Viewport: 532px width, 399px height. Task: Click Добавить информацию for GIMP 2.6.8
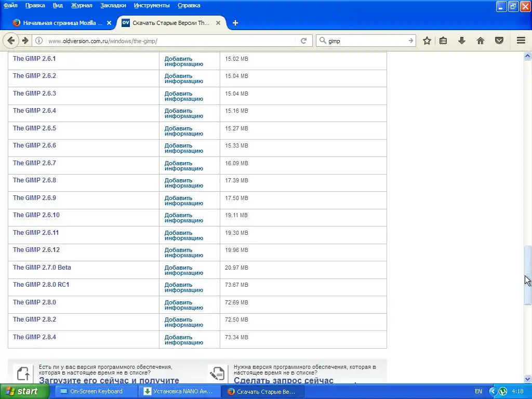tap(183, 183)
